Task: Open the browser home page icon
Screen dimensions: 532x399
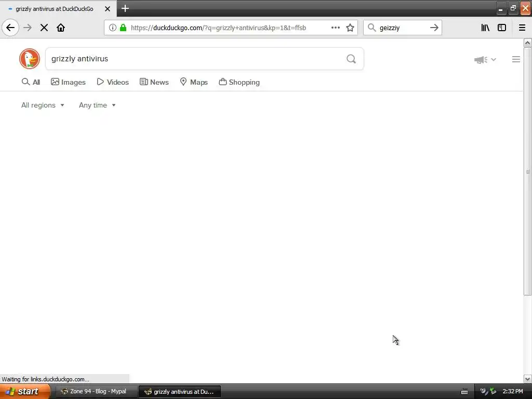Action: [61, 28]
